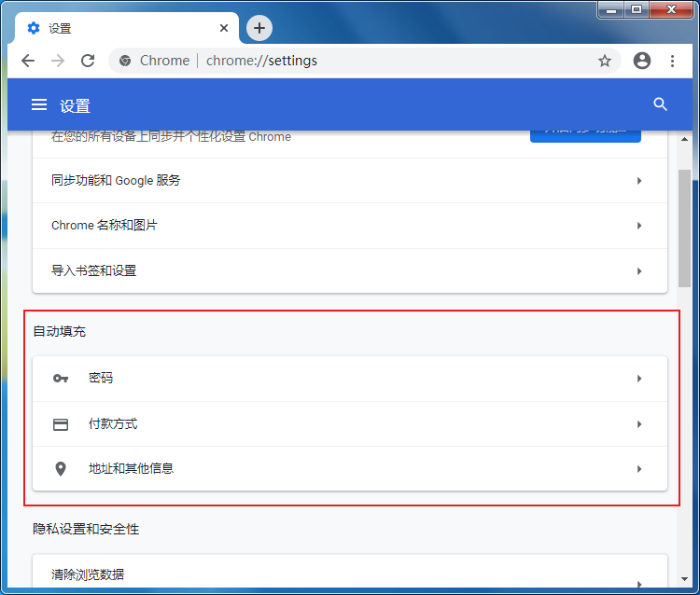The height and width of the screenshot is (595, 700).
Task: Expand Chrome 名称和图片 arrow
Action: [639, 226]
